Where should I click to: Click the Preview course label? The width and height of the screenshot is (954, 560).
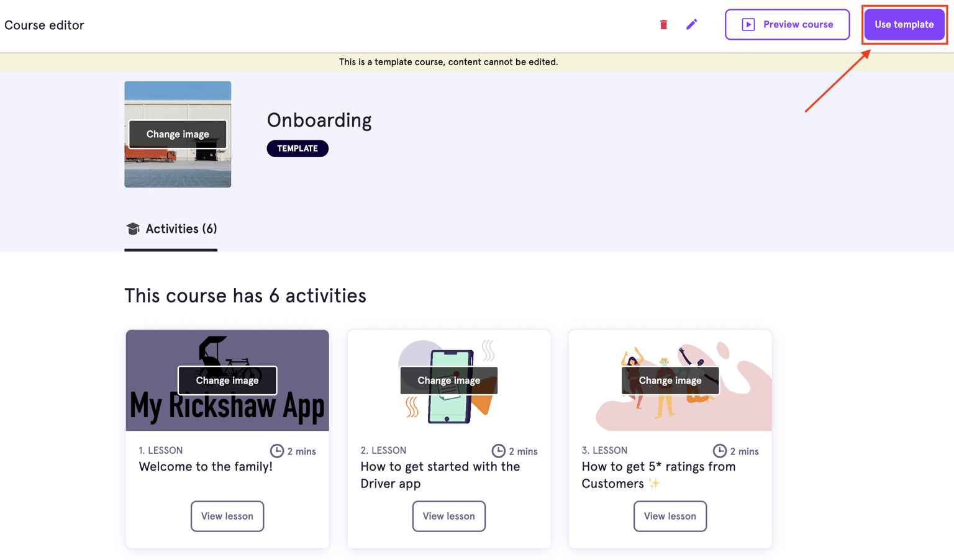click(x=798, y=25)
